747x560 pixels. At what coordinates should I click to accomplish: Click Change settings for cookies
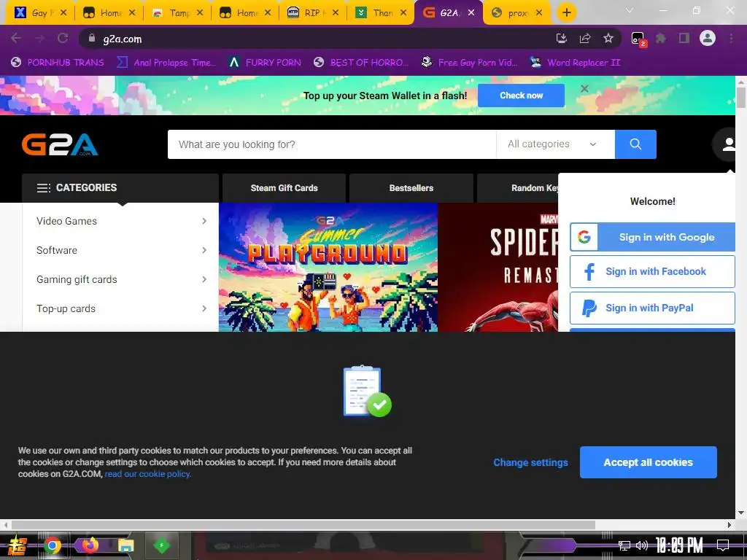coord(531,462)
